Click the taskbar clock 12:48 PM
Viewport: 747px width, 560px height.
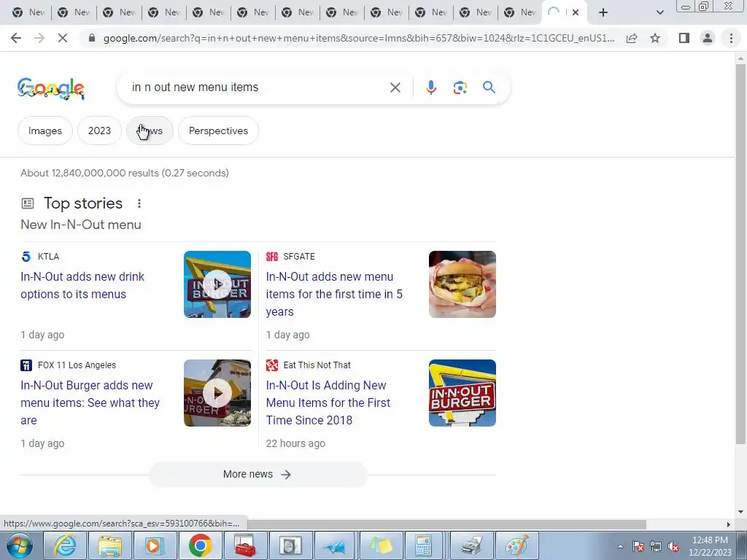coord(710,540)
